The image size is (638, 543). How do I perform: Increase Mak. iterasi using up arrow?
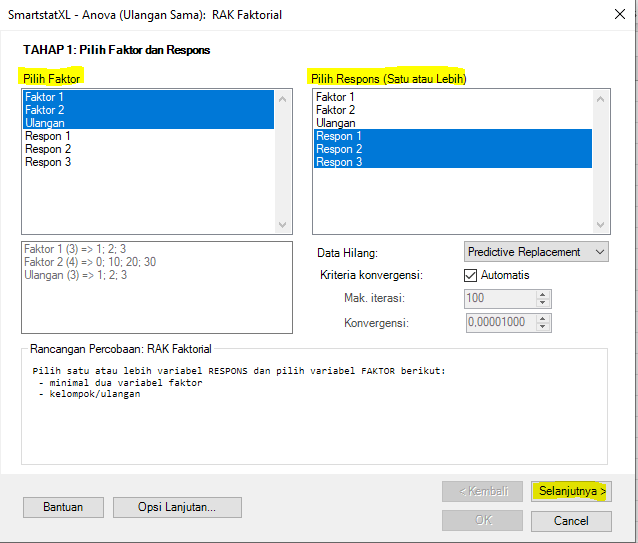pyautogui.click(x=543, y=294)
